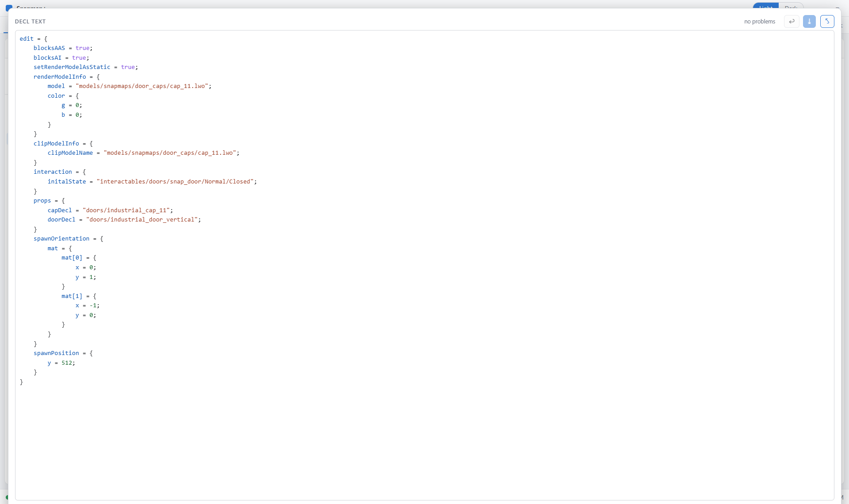Click the 'x = 0;' line

[x=85, y=267]
